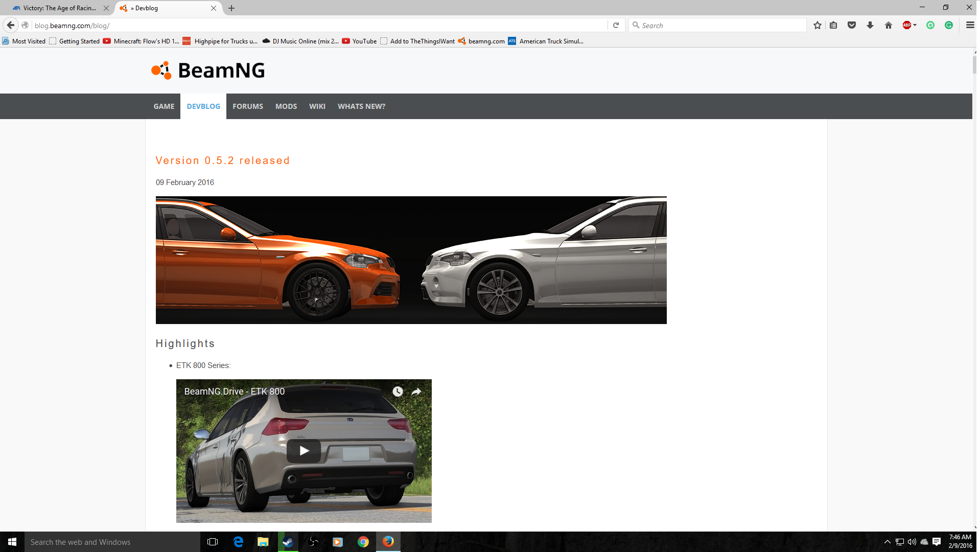Open the Getting Started bookmark
This screenshot has width=980, height=552.
[75, 41]
